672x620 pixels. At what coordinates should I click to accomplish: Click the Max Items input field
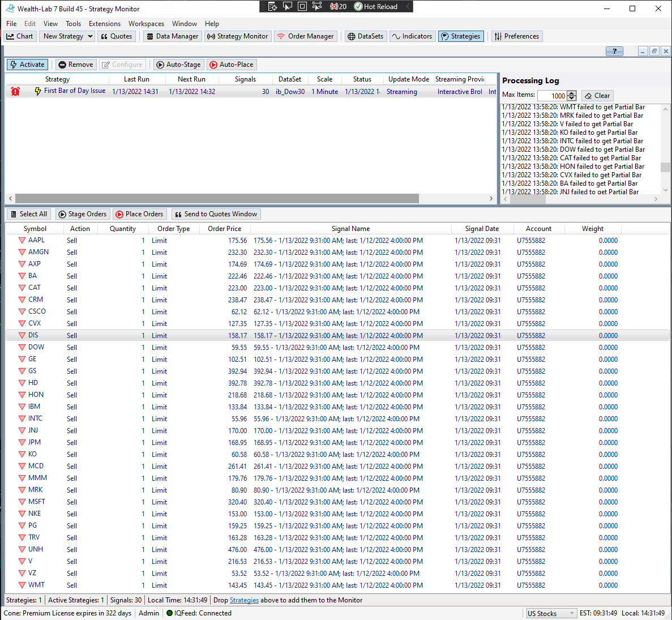click(552, 96)
